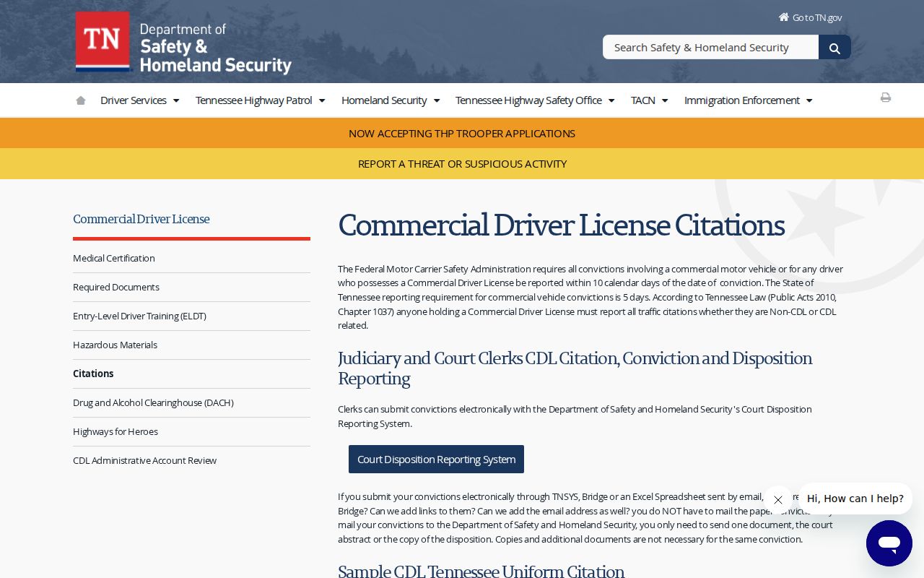Open Commercial Driver License sidebar heading
This screenshot has height=578, width=924.
141,219
